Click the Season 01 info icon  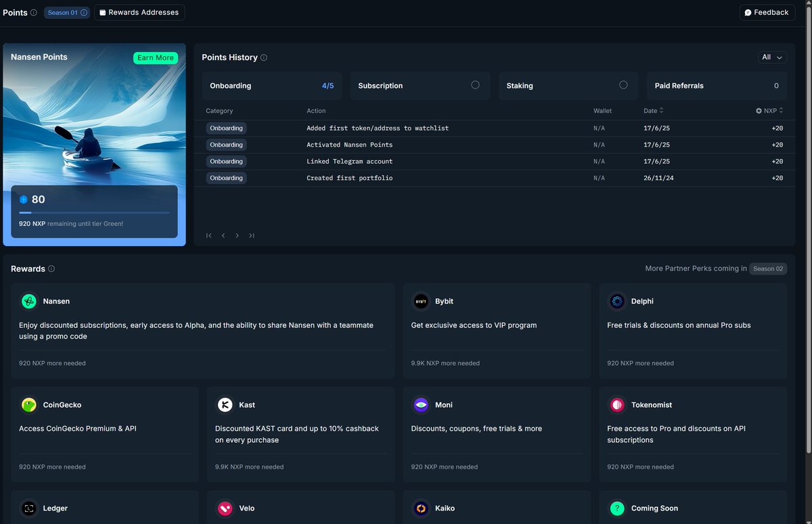[84, 12]
